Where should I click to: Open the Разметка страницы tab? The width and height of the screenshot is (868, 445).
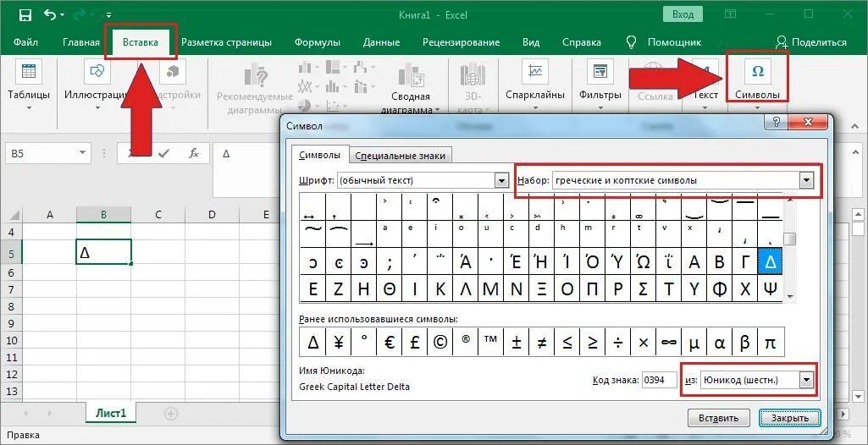coord(226,42)
